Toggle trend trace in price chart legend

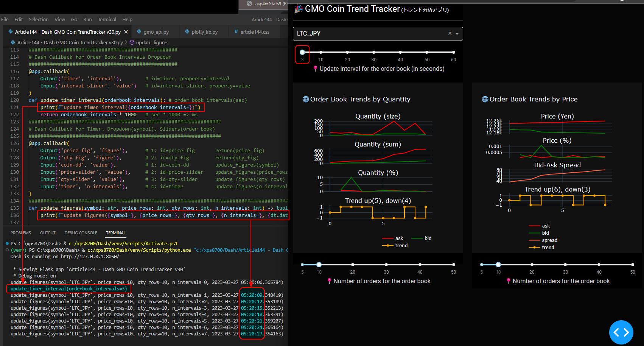[x=541, y=248]
